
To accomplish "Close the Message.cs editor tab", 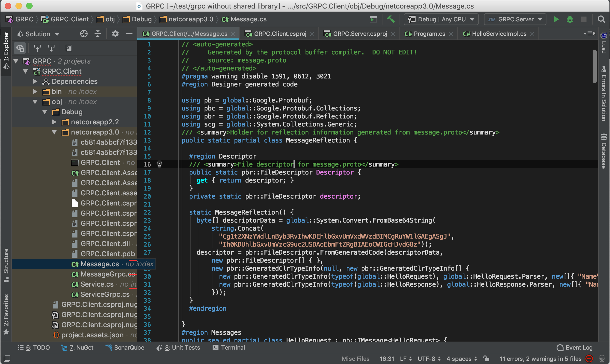I will (x=233, y=34).
